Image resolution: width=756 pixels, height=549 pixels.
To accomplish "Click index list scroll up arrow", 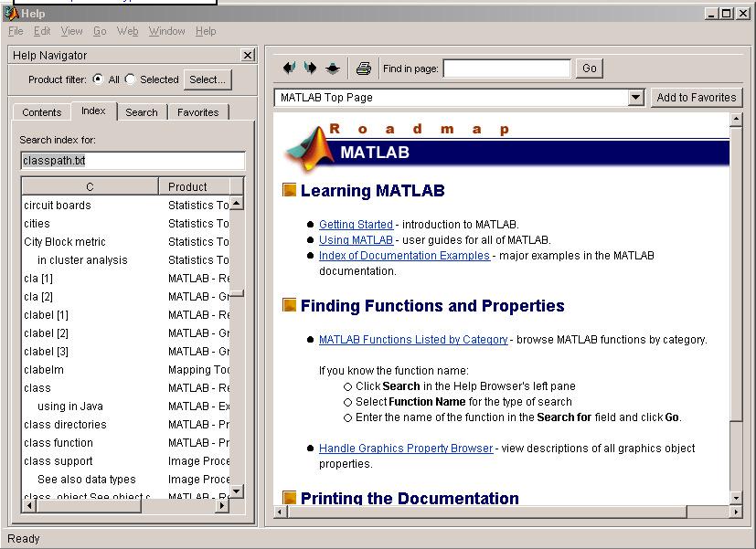I will pos(237,203).
